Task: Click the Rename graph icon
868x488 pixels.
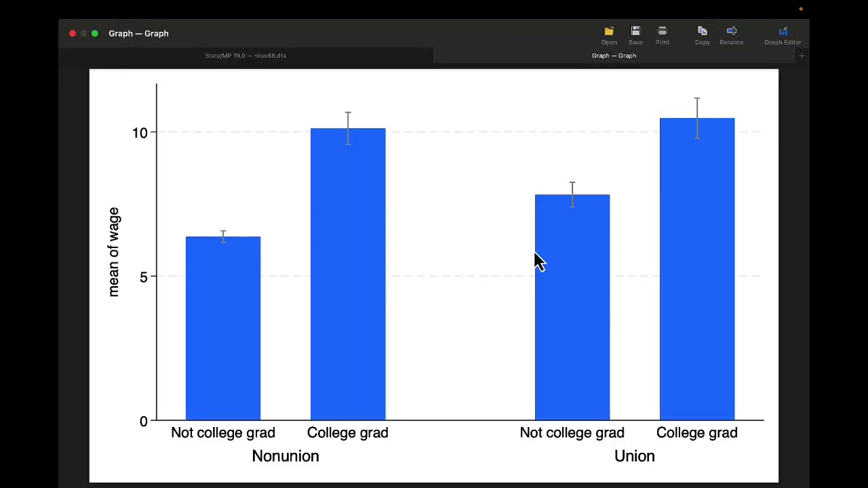Action: point(731,31)
